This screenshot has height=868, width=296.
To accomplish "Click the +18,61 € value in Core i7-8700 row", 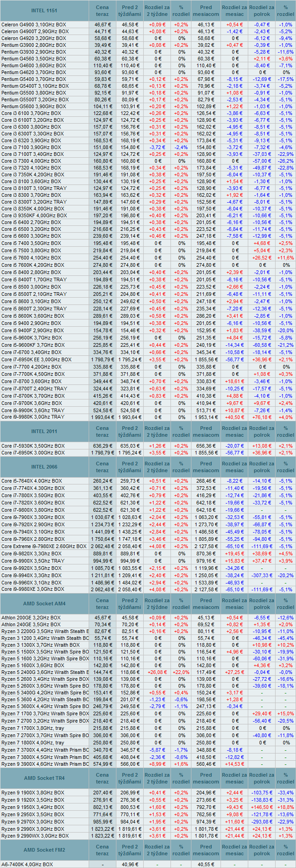I will [x=235, y=381].
